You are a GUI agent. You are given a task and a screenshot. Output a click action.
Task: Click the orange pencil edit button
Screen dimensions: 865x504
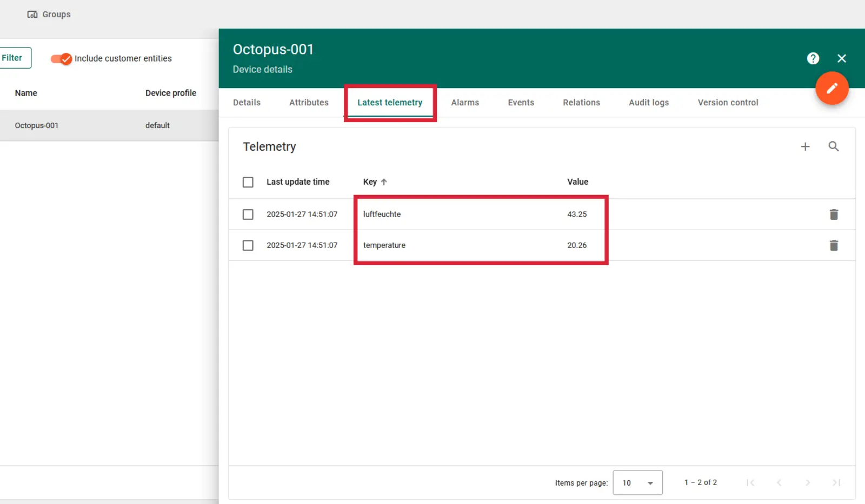coord(831,88)
